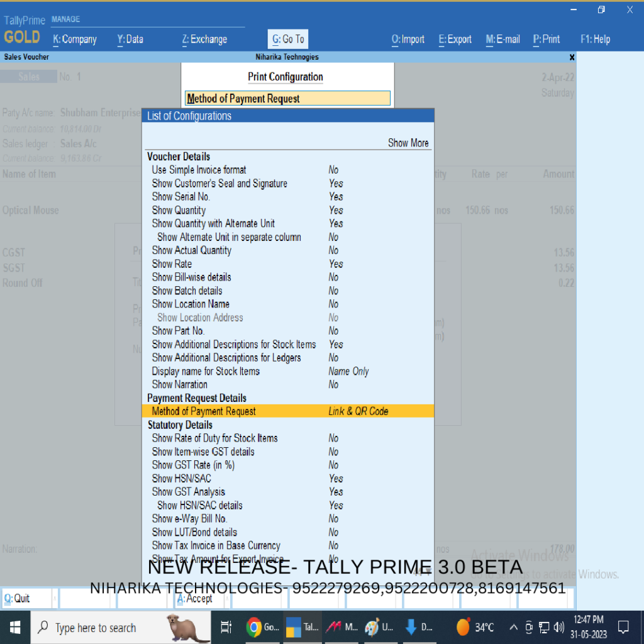Select the Show HSN/SAC row
This screenshot has width=644, height=644.
287,479
